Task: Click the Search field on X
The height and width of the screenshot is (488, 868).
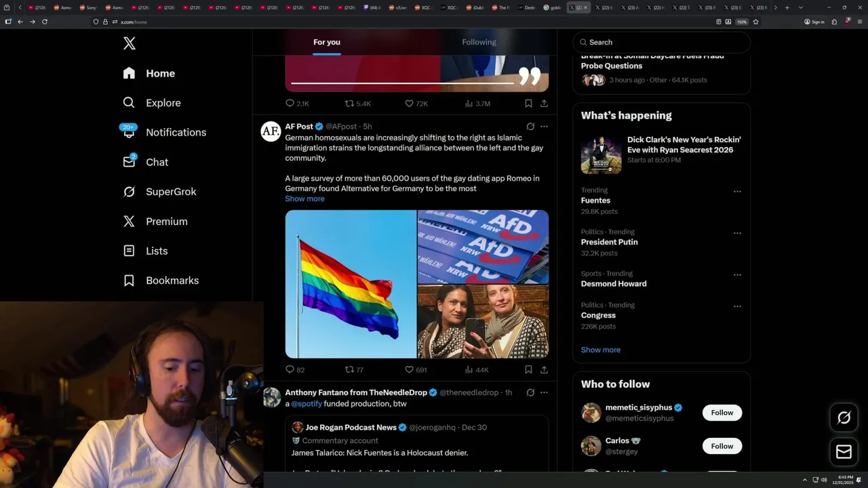Action: click(x=662, y=42)
